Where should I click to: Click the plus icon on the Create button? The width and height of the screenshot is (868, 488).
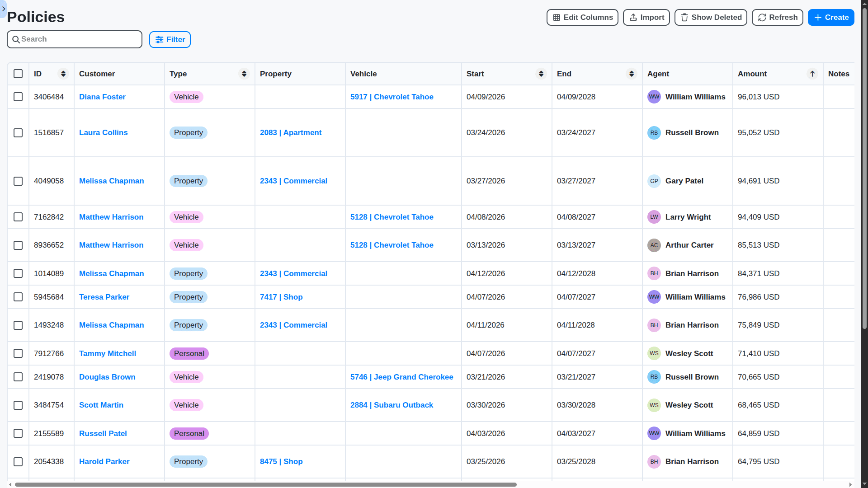coord(817,17)
